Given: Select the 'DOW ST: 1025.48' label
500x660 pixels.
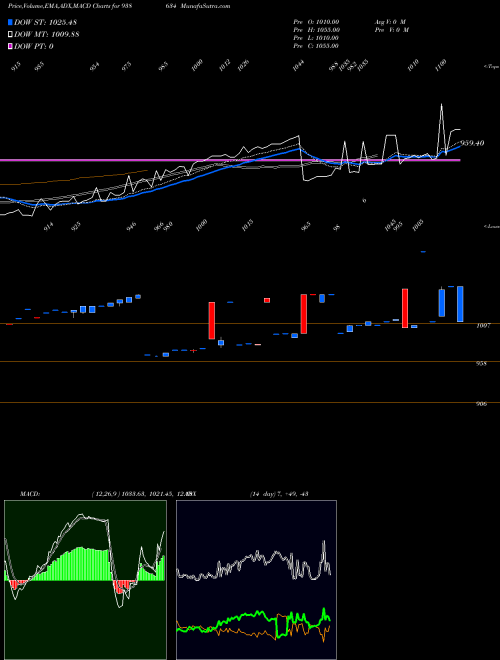Looking at the screenshot, I should click(45, 22).
